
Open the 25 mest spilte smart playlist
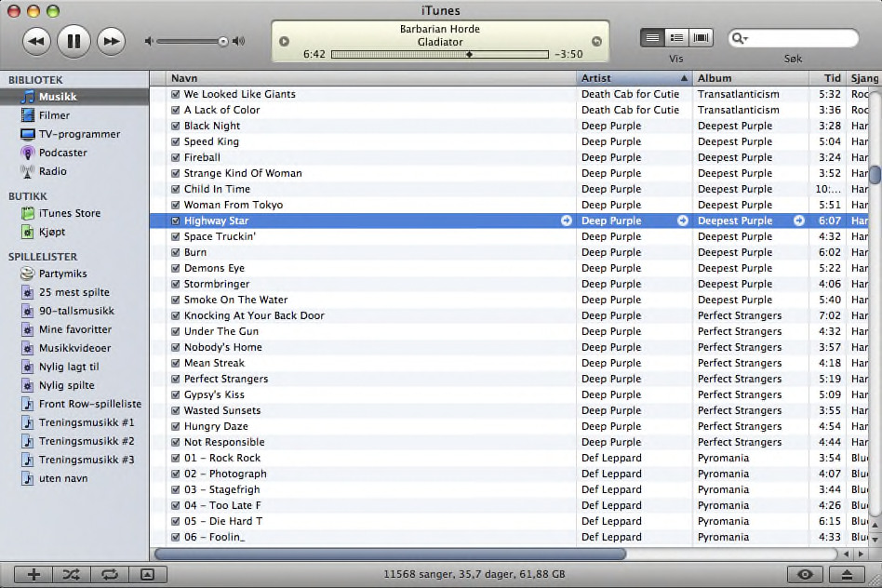[74, 292]
